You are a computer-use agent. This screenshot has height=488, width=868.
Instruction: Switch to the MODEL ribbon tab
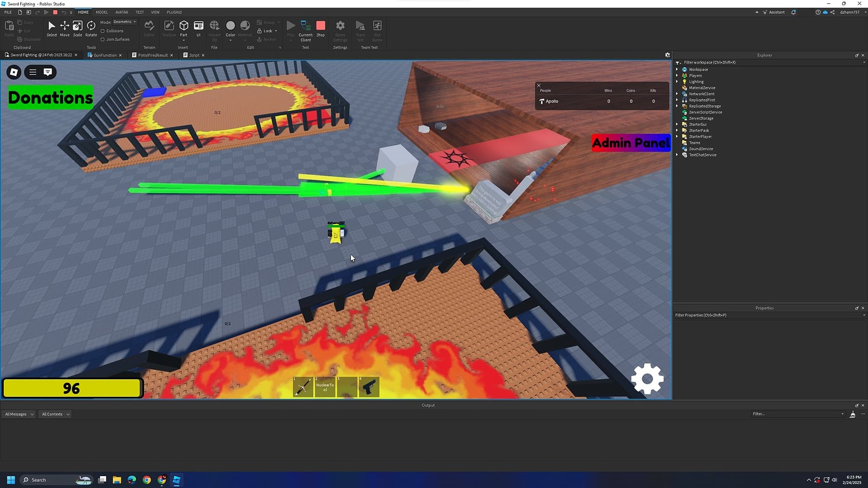(101, 11)
